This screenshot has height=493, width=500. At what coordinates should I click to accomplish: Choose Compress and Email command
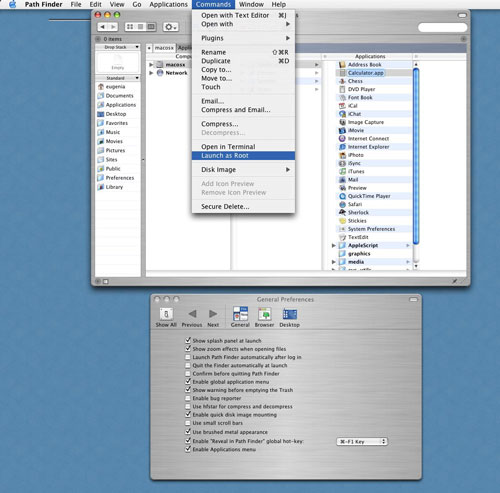tap(243, 110)
